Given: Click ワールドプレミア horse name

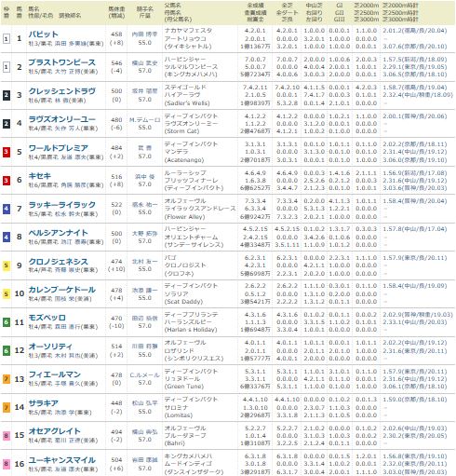Looking at the screenshot, I should tap(59, 148).
